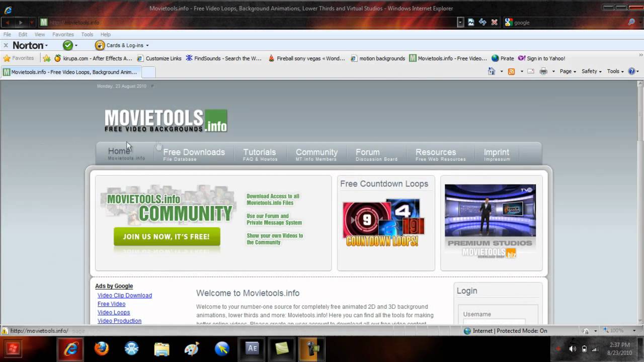This screenshot has width=644, height=362.
Task: Open the Help menu
Action: point(105,34)
